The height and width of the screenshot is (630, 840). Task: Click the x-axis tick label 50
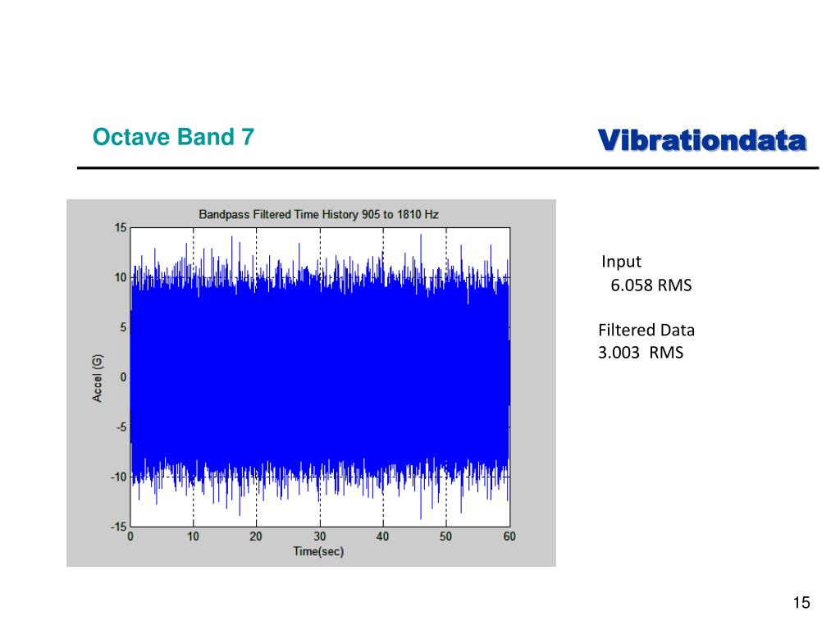(x=446, y=536)
